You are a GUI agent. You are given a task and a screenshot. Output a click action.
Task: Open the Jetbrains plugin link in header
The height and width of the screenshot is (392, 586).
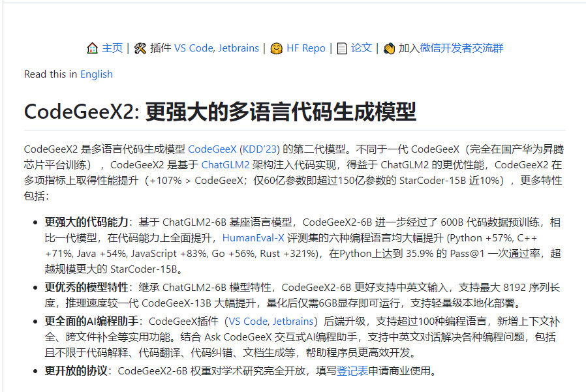pos(238,48)
